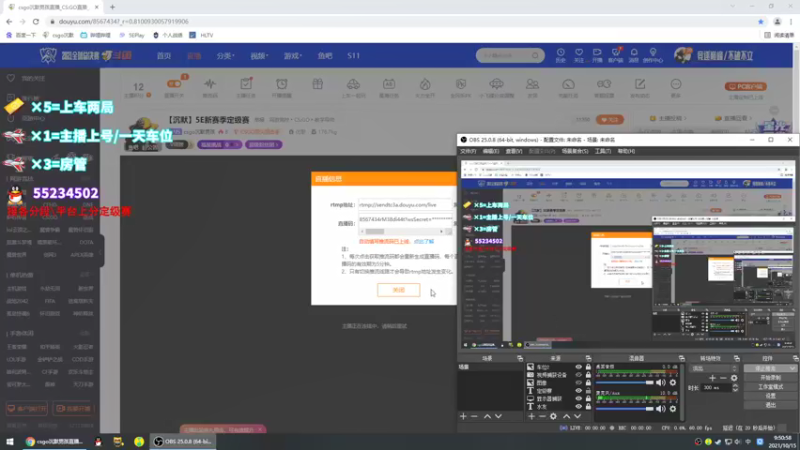The image size is (800, 450).
Task: Move scene up in OBS scenes panel
Action: [487, 416]
